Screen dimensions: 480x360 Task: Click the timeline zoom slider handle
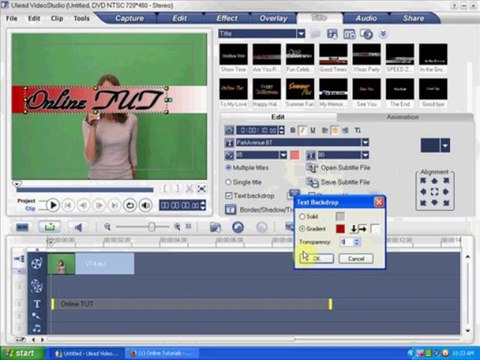coord(152,227)
